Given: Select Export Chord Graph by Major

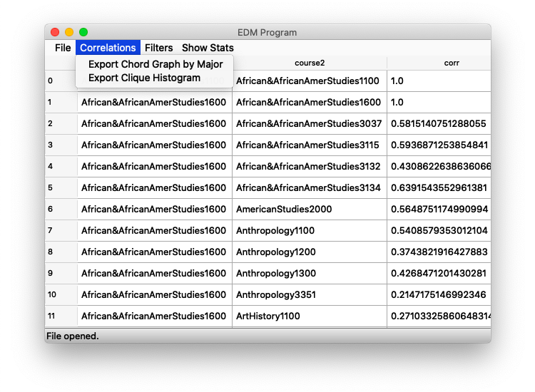Looking at the screenshot, I should pyautogui.click(x=155, y=64).
